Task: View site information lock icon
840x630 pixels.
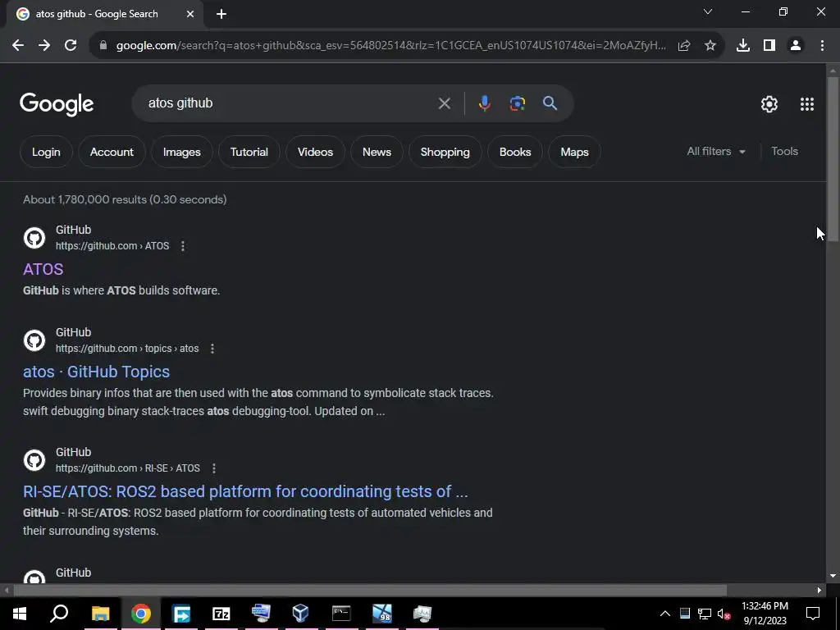Action: click(104, 46)
